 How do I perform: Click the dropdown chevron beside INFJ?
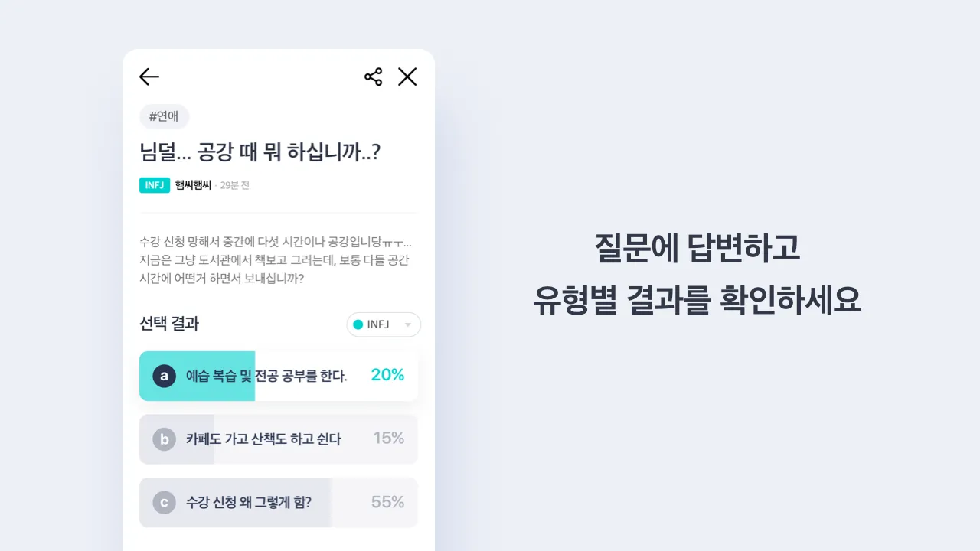(409, 324)
